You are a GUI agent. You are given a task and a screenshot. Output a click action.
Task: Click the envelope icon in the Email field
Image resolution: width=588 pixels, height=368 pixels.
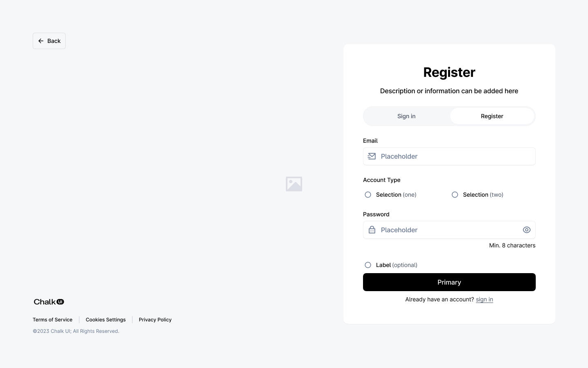[372, 156]
